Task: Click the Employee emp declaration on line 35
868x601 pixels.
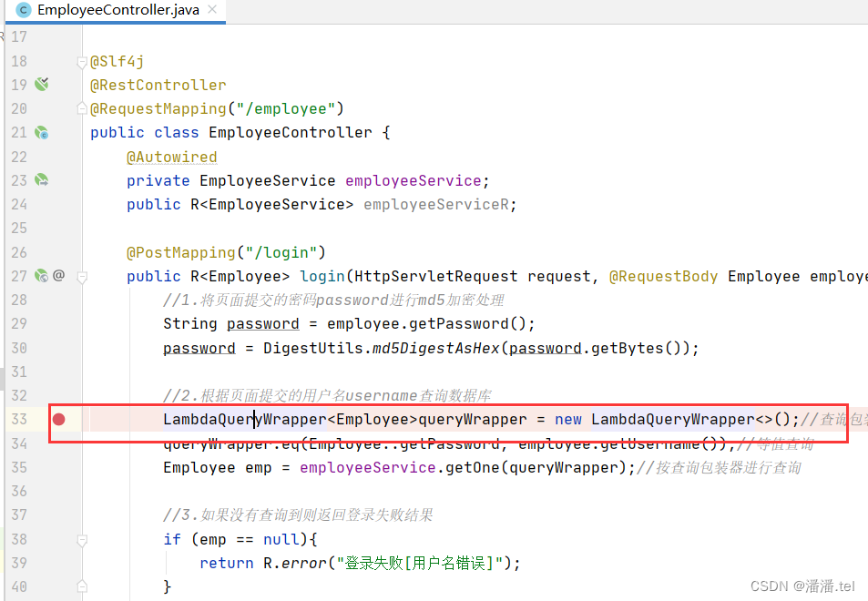Action: click(218, 467)
